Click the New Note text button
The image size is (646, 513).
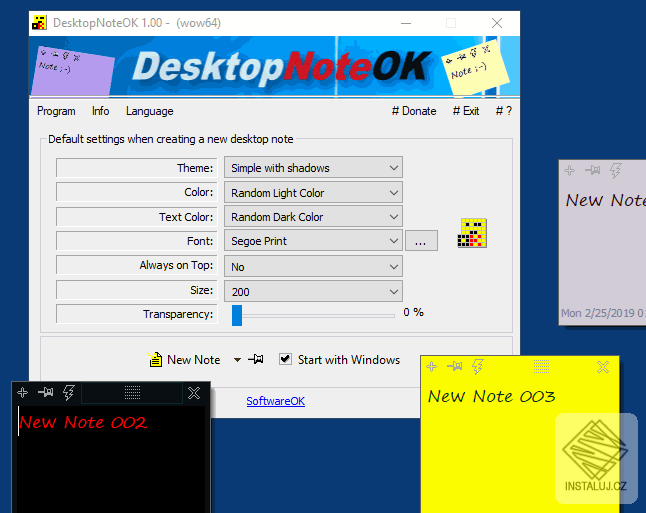(x=194, y=360)
